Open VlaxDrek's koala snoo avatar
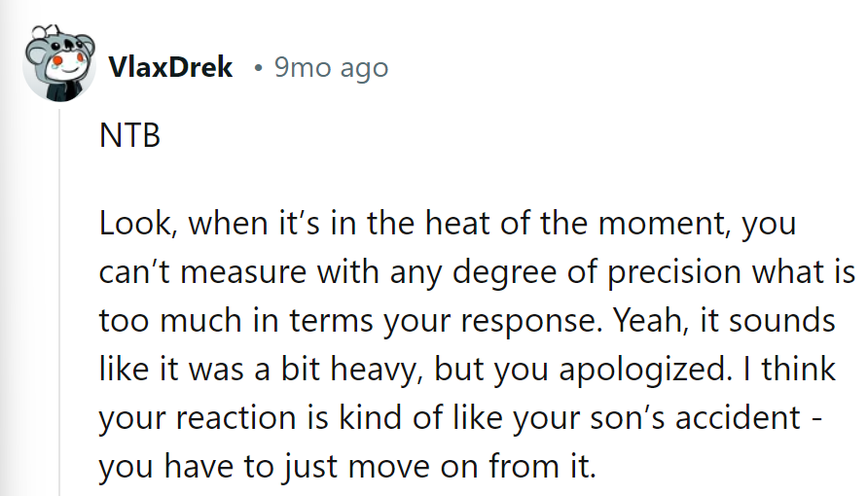868x496 pixels. click(59, 63)
